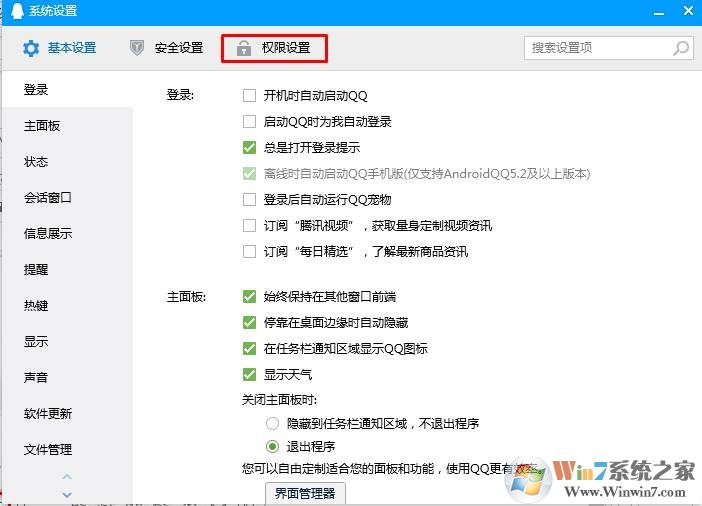Switch to the 安全设置 tab
The image size is (702, 506).
(x=167, y=47)
